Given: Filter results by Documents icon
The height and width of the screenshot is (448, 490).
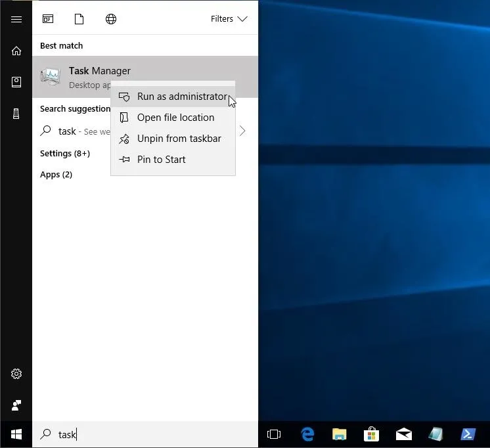Looking at the screenshot, I should pos(79,19).
